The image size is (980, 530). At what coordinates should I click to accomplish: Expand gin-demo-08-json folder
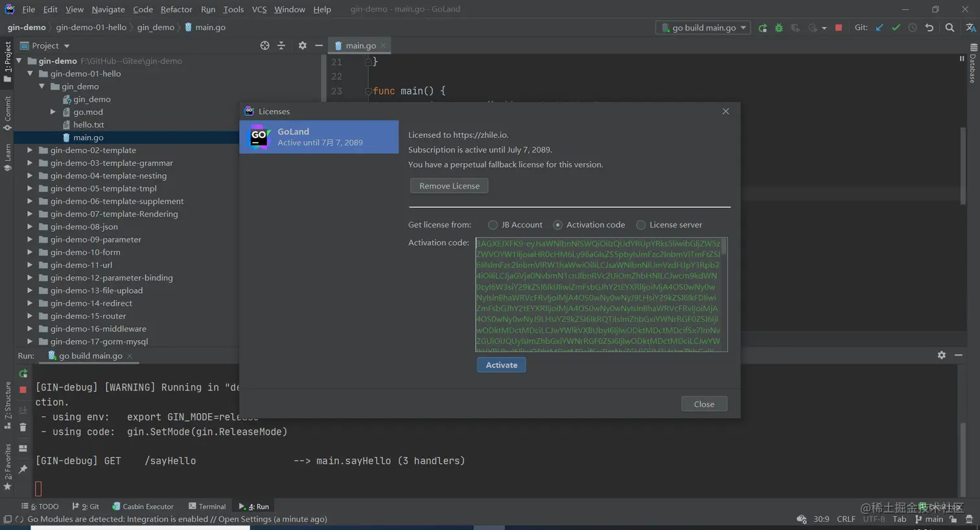pos(30,227)
